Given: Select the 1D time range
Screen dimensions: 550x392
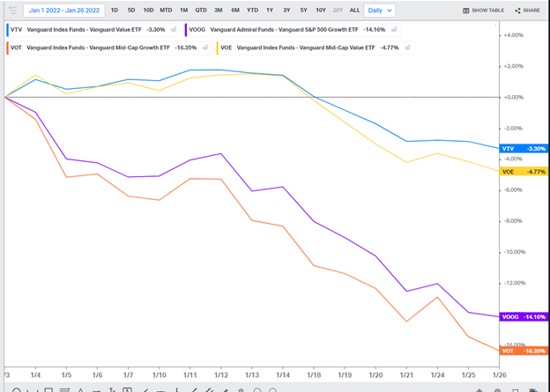Looking at the screenshot, I should click(115, 11).
